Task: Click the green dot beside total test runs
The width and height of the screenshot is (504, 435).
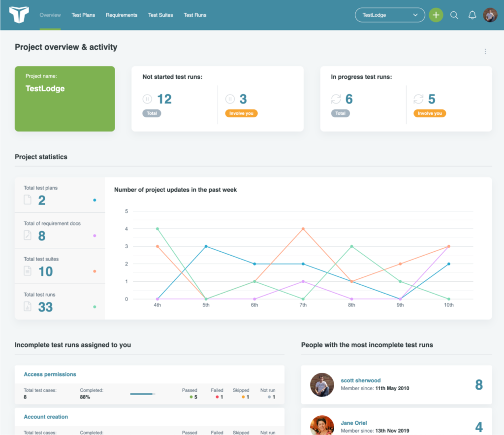Action: click(x=94, y=307)
